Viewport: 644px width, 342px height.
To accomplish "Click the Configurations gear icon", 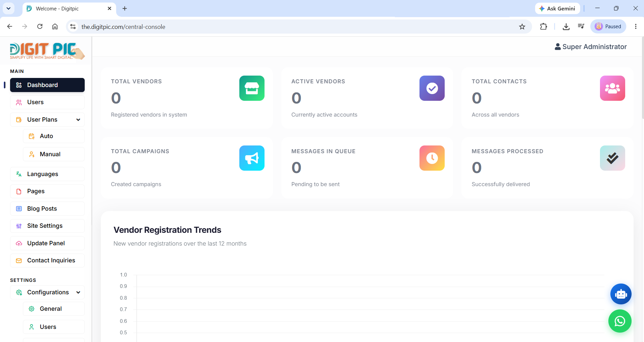I will click(x=19, y=292).
